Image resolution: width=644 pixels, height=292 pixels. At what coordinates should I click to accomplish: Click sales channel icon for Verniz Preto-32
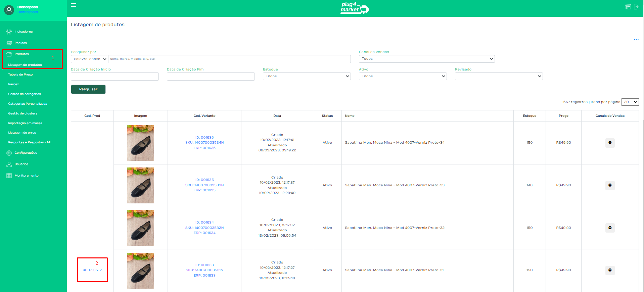[610, 228]
